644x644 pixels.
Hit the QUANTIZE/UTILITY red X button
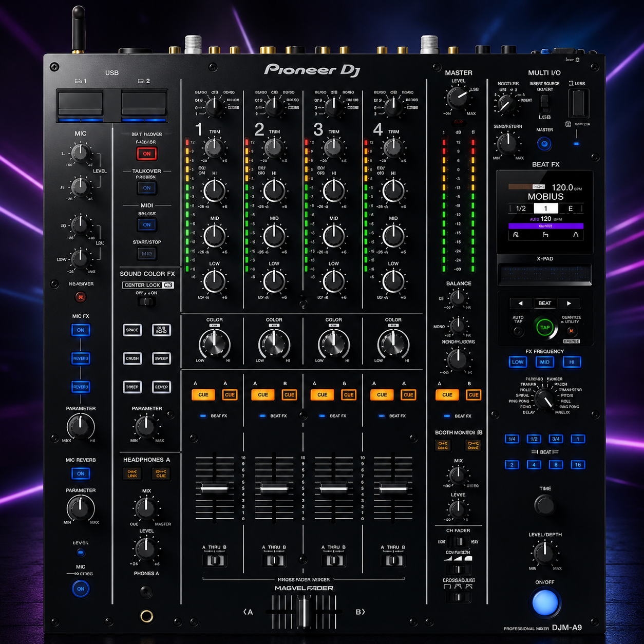pos(571,331)
